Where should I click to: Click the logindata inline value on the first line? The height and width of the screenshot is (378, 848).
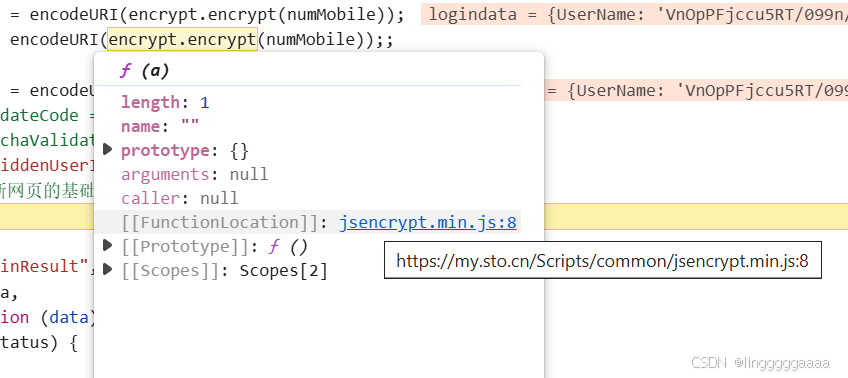coord(634,15)
